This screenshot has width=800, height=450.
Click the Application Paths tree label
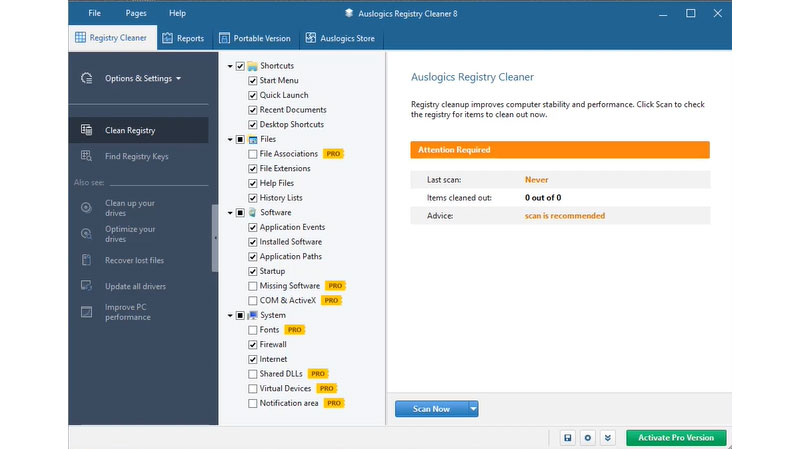click(x=291, y=257)
